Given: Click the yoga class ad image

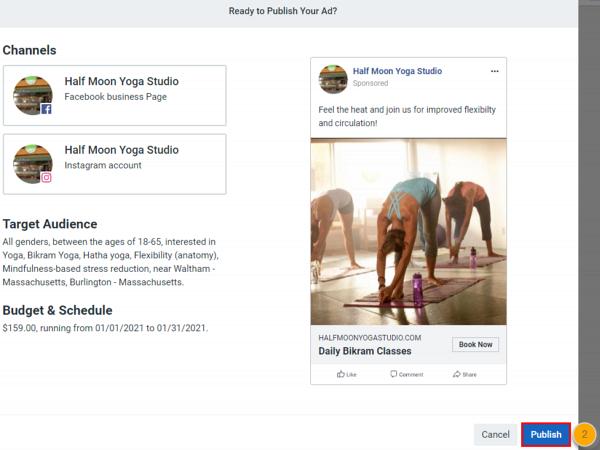Looking at the screenshot, I should point(408,232).
